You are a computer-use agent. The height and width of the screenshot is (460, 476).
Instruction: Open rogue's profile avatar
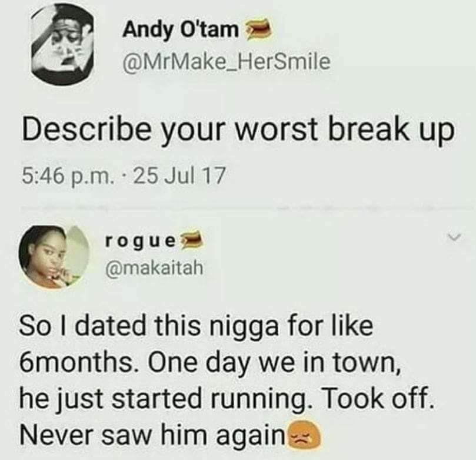pyautogui.click(x=55, y=257)
